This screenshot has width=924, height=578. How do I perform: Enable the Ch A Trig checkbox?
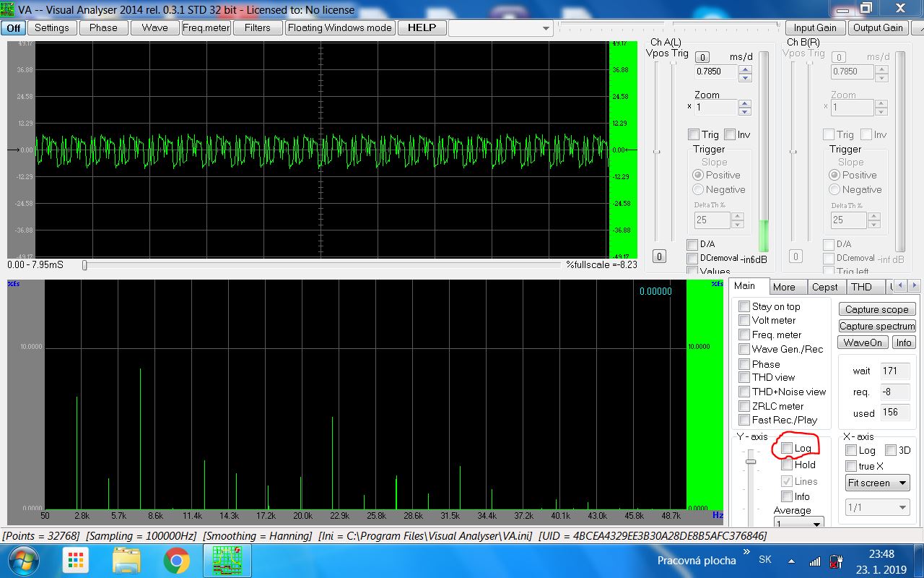pyautogui.click(x=694, y=134)
